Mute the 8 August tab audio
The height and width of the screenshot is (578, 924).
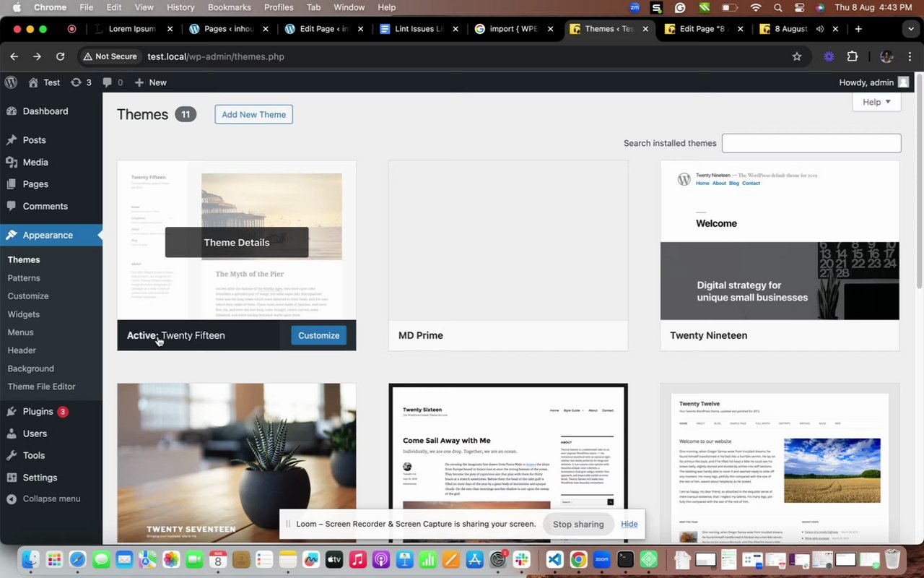coord(820,29)
